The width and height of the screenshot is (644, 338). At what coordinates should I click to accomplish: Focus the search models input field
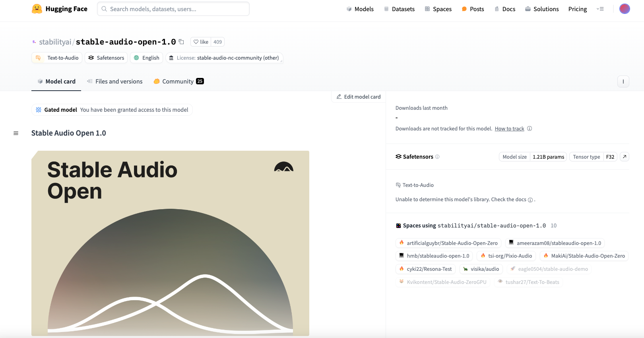[173, 9]
